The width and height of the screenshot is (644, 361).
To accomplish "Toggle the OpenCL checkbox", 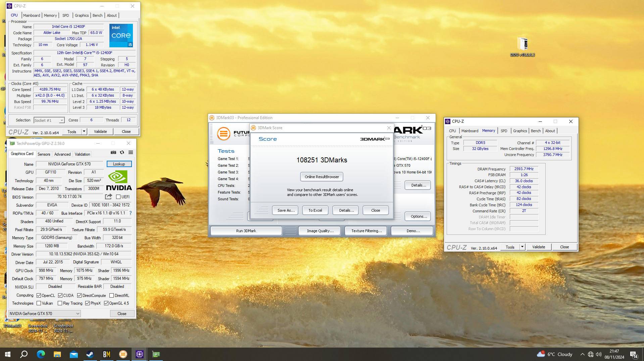I will 39,296.
